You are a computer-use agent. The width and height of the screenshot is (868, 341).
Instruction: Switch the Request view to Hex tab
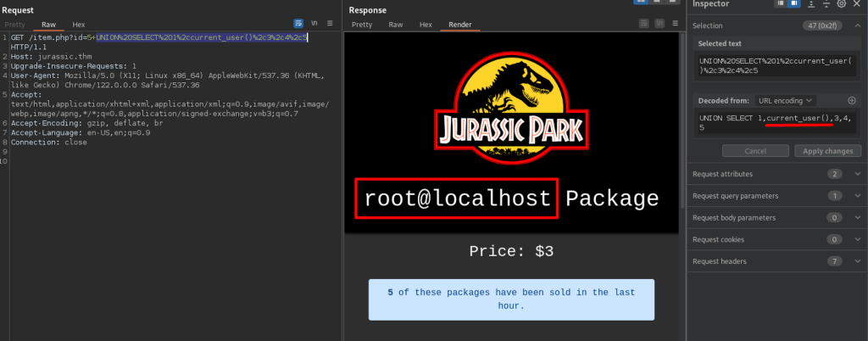point(79,25)
